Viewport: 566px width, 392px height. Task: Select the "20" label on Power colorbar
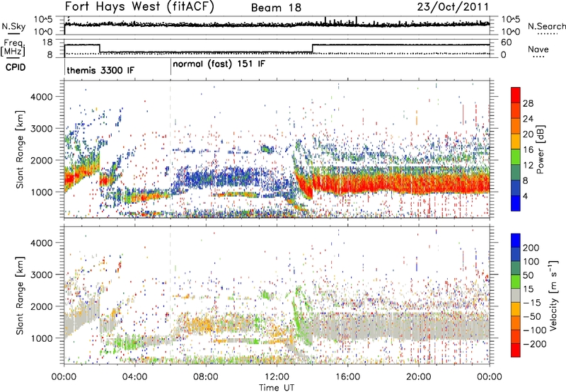point(528,134)
